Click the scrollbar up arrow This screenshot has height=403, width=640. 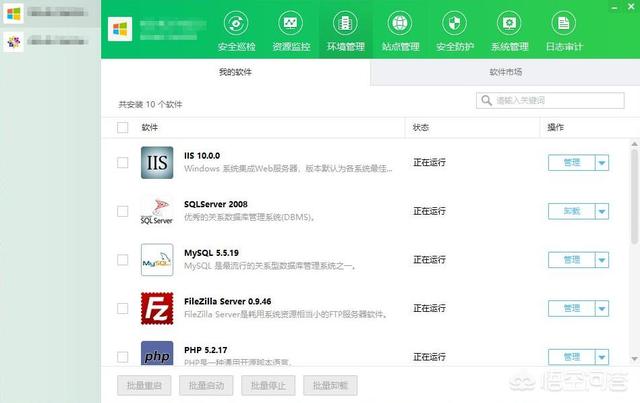(x=634, y=144)
